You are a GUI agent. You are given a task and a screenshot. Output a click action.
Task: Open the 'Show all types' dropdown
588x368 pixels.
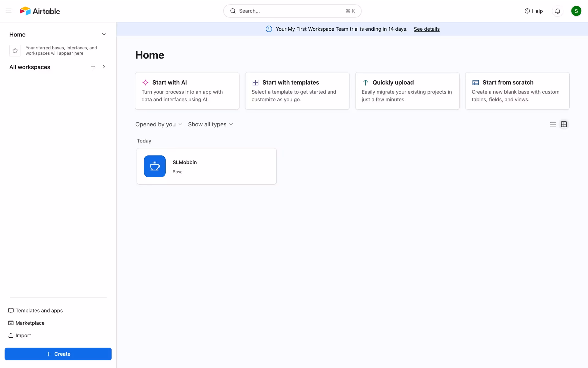pos(210,124)
